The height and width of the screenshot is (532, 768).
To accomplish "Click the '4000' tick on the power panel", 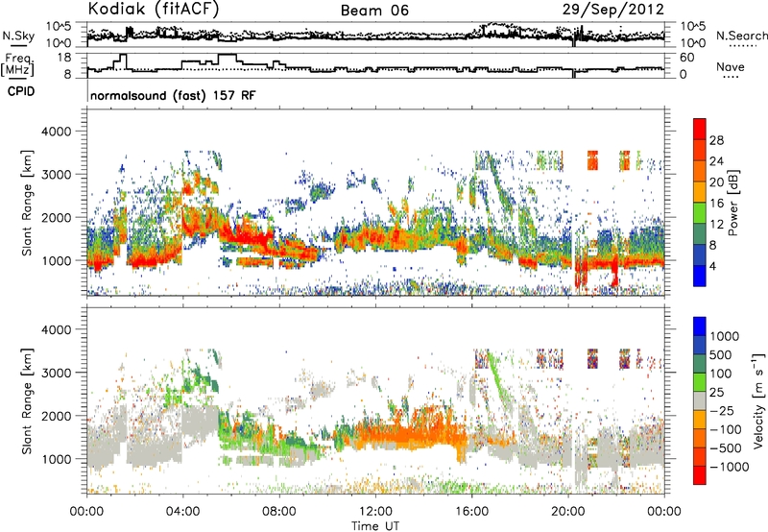I will coord(56,132).
